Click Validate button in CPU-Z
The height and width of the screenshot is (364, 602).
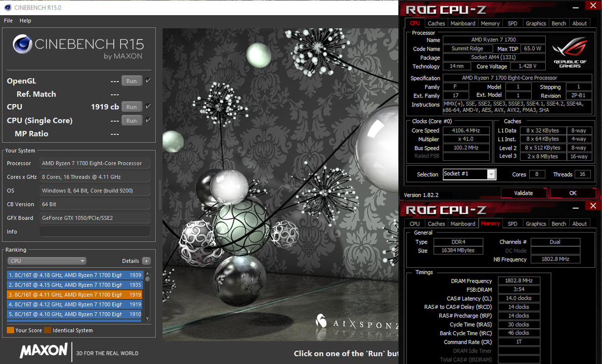coord(523,193)
